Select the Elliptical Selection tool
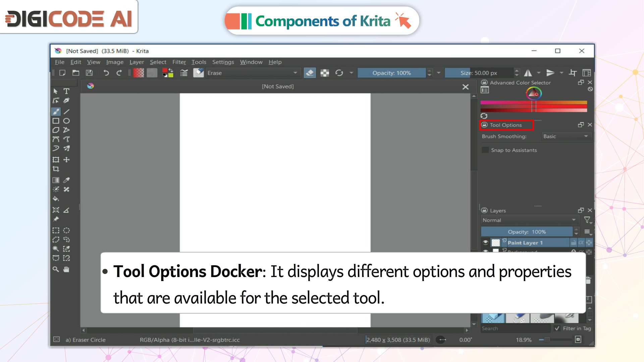The height and width of the screenshot is (362, 644). (x=66, y=230)
